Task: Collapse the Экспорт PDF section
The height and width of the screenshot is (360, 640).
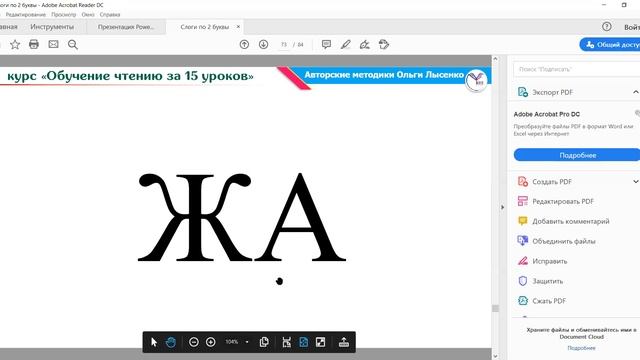Action: tap(636, 92)
